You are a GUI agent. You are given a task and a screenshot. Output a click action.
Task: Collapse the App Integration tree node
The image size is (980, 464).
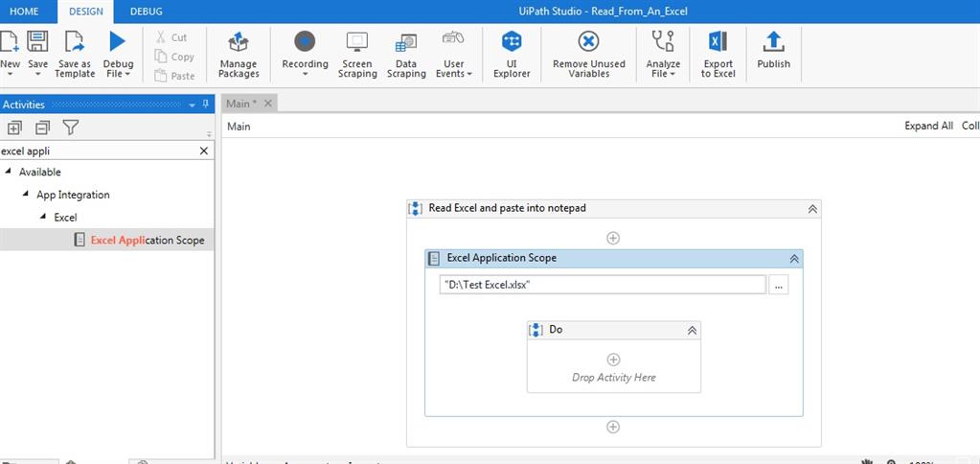tap(25, 195)
